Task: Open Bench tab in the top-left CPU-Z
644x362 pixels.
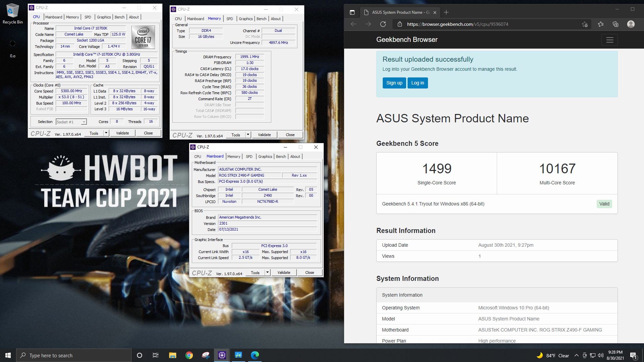Action: click(x=119, y=17)
